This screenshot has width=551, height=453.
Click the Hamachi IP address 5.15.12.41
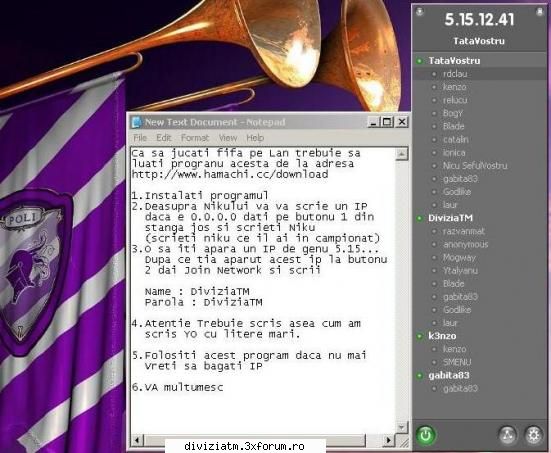pyautogui.click(x=479, y=20)
